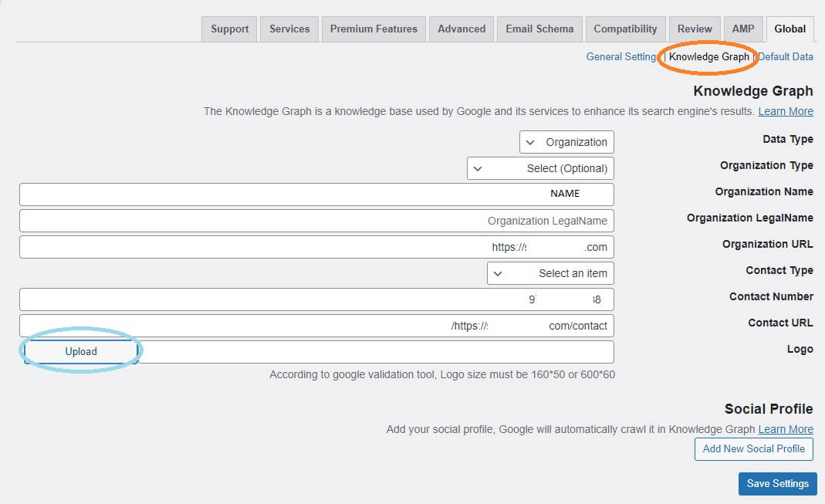Go to the Premium Features tab

click(x=374, y=29)
